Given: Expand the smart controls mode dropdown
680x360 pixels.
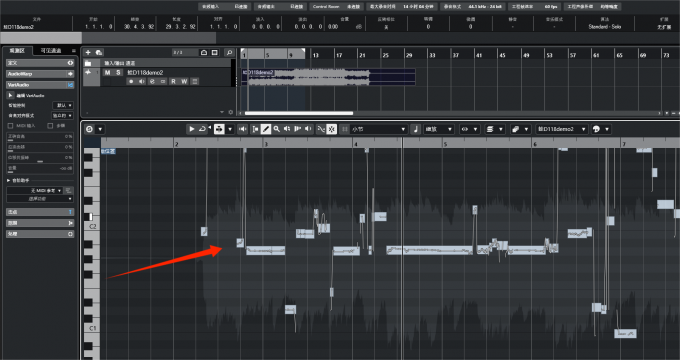Looking at the screenshot, I should pos(63,105).
